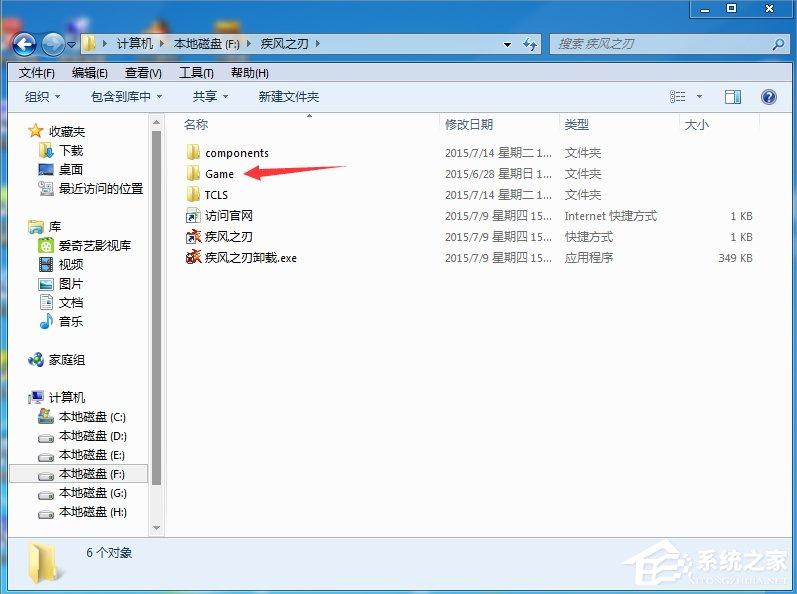Click the 349 KB size cell
Screen dimensions: 797x594
click(x=735, y=258)
